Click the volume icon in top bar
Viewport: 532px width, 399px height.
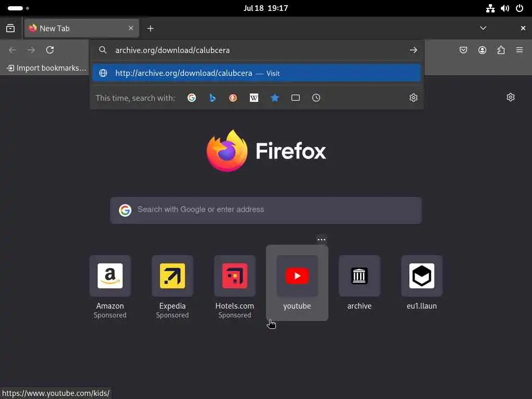[505, 8]
